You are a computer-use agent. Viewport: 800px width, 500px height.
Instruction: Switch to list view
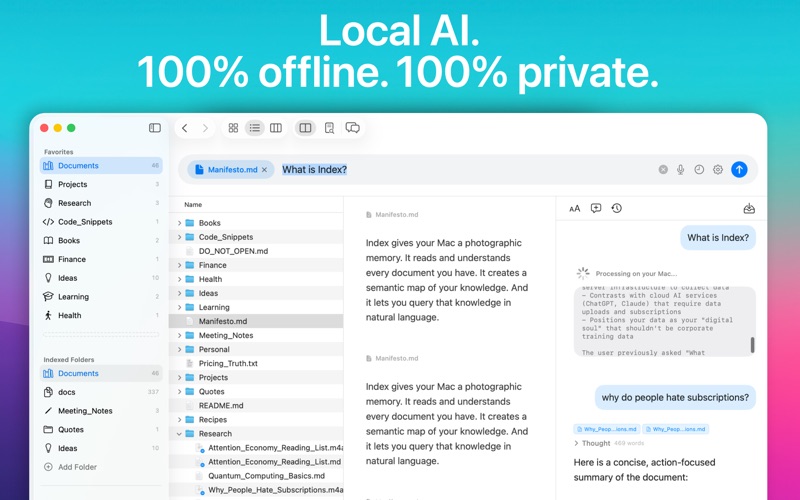coord(255,128)
